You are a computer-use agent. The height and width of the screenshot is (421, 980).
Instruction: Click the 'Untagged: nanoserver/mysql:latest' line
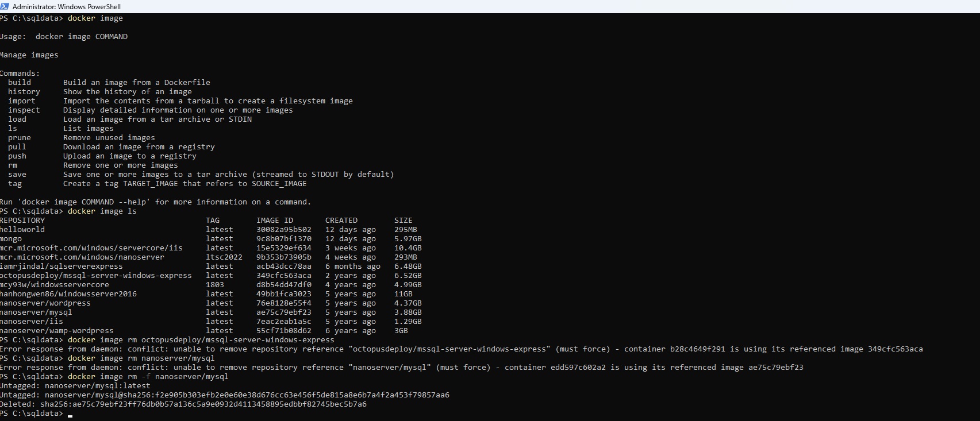(x=75, y=386)
